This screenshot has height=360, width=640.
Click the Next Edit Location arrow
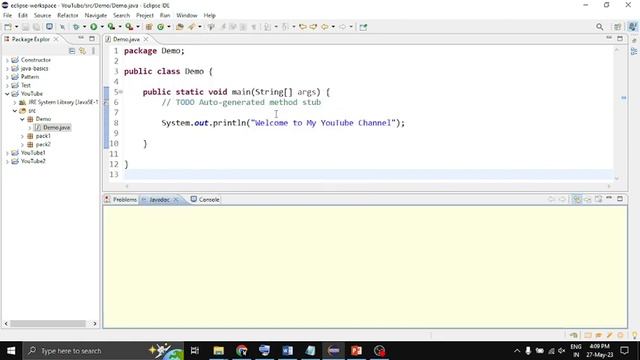point(313,27)
